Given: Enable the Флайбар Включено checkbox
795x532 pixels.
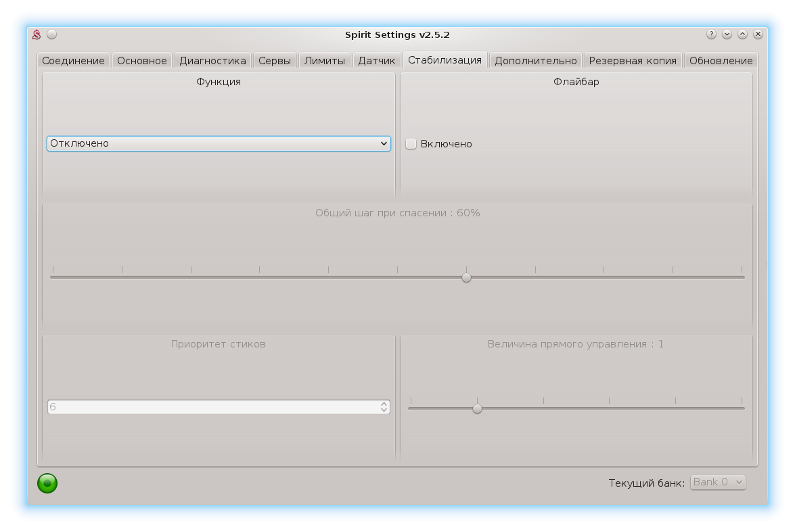Looking at the screenshot, I should click(x=411, y=144).
